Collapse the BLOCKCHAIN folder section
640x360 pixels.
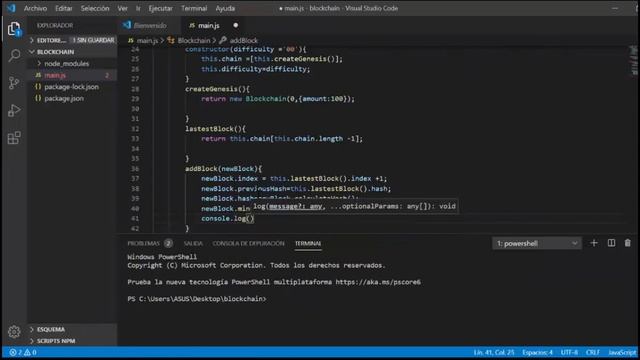(73, 52)
